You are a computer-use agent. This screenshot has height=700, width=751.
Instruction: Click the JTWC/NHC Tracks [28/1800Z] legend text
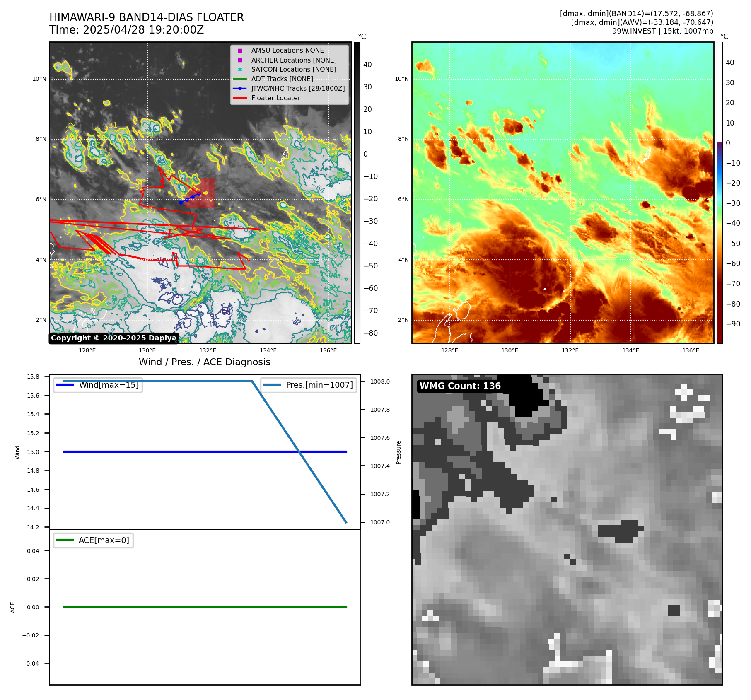tap(298, 88)
